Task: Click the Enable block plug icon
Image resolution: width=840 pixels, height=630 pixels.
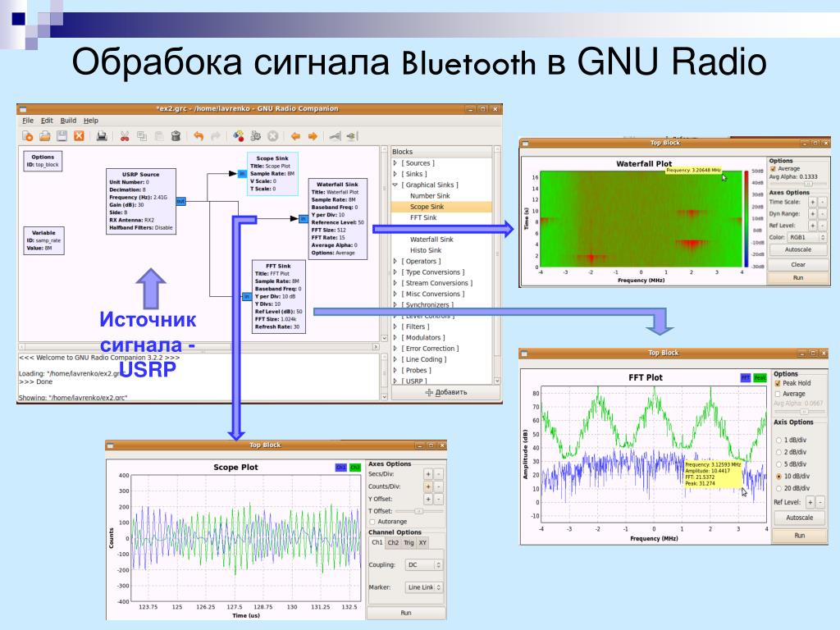Action: pos(335,136)
